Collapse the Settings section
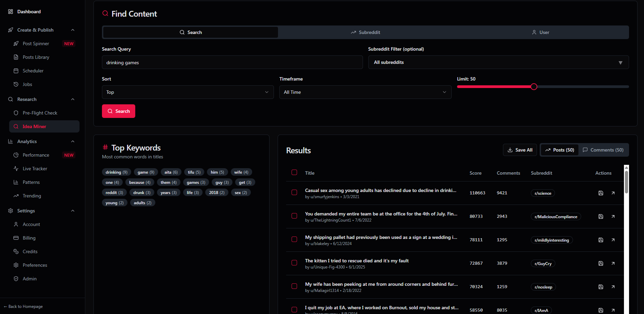The width and height of the screenshot is (644, 314). (x=73, y=211)
